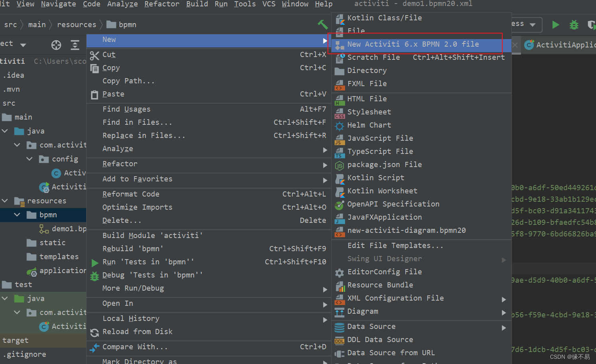Click the Stylesheet CSS icon
Image resolution: width=596 pixels, height=364 pixels.
tap(339, 113)
